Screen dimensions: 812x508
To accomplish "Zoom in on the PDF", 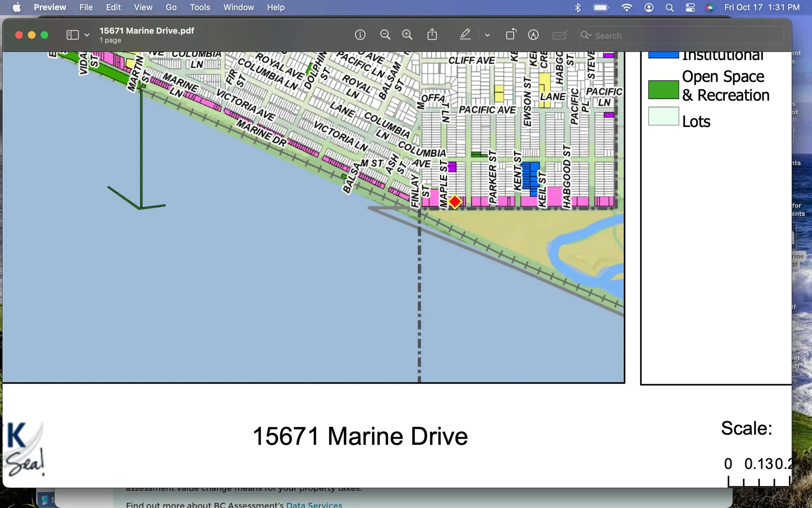I will click(x=407, y=35).
